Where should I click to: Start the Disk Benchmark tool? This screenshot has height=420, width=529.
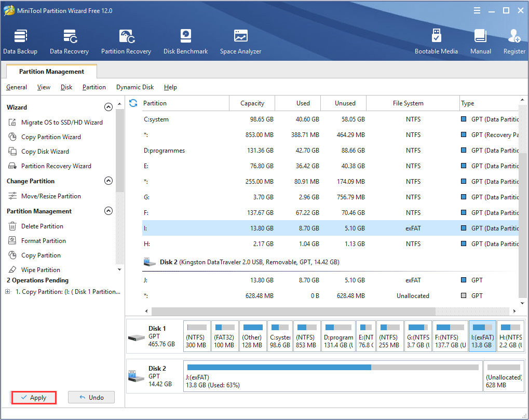tap(185, 42)
